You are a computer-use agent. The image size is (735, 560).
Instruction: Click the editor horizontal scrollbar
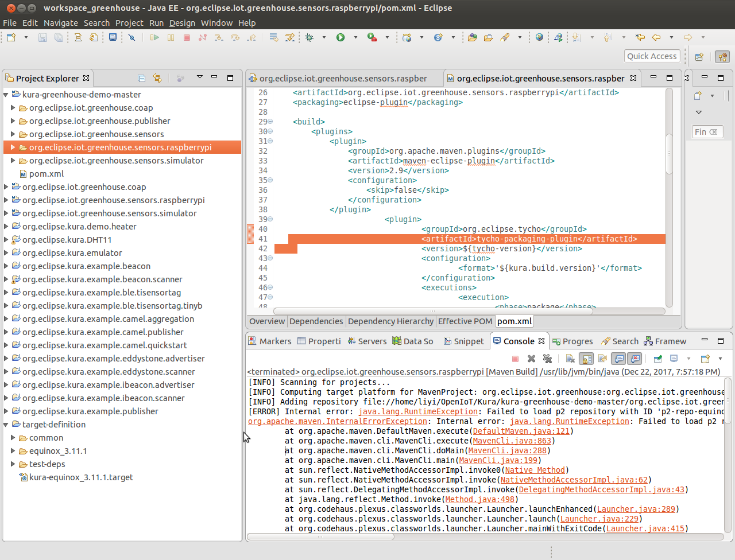point(434,312)
